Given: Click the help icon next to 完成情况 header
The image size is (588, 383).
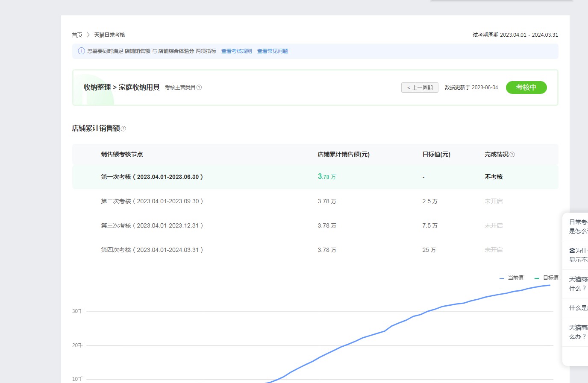Looking at the screenshot, I should pos(512,155).
